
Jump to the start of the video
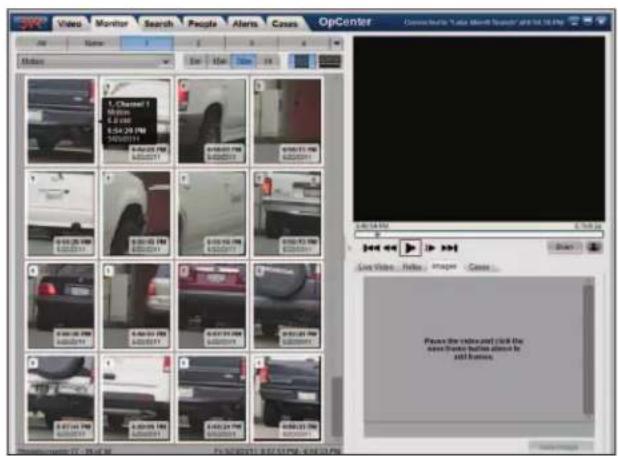click(371, 248)
